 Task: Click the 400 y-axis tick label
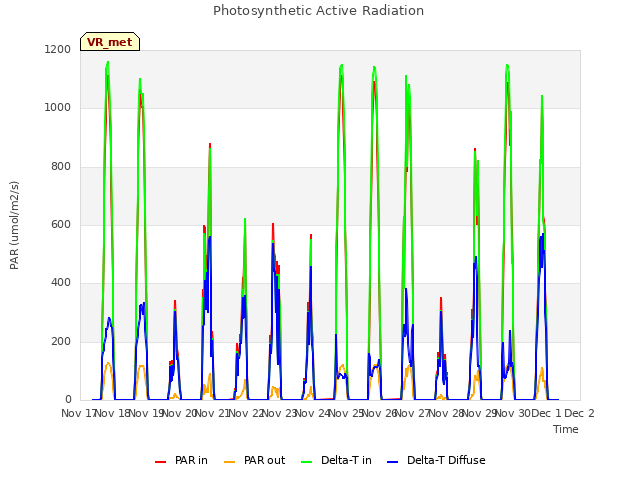(x=61, y=282)
